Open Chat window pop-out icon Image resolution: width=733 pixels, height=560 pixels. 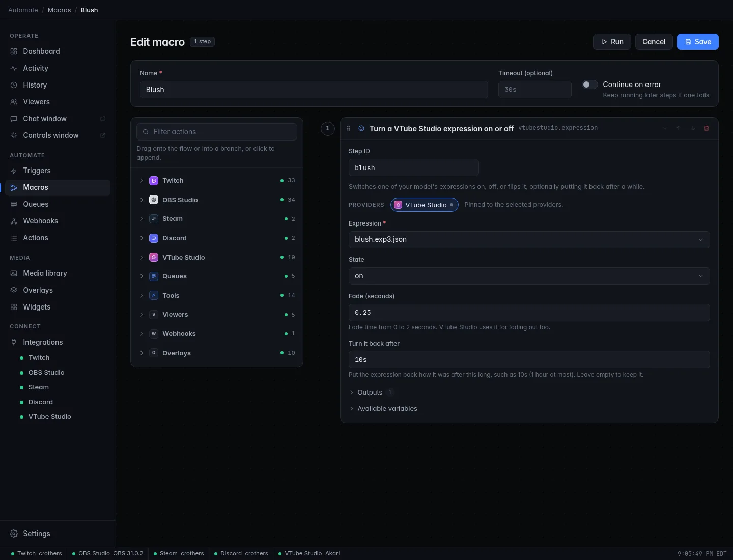[x=103, y=119]
